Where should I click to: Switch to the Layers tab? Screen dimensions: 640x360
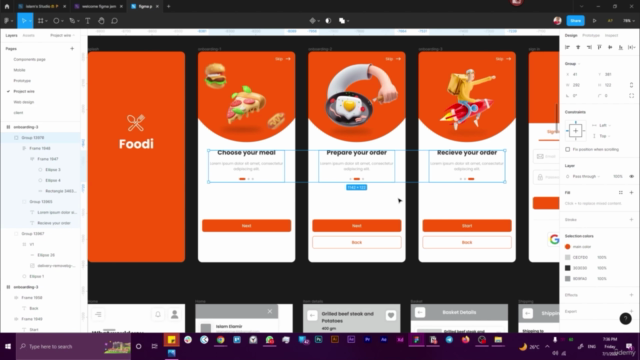click(11, 36)
